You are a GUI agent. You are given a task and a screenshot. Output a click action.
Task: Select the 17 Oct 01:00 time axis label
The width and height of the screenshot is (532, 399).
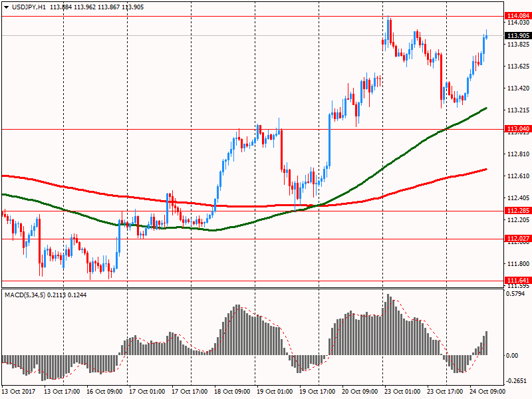147,392
